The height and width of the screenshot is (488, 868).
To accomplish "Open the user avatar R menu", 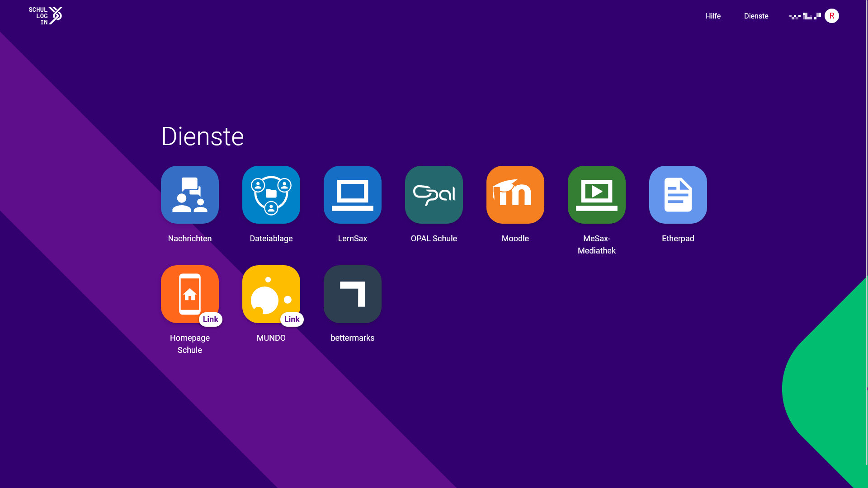I will pyautogui.click(x=831, y=16).
